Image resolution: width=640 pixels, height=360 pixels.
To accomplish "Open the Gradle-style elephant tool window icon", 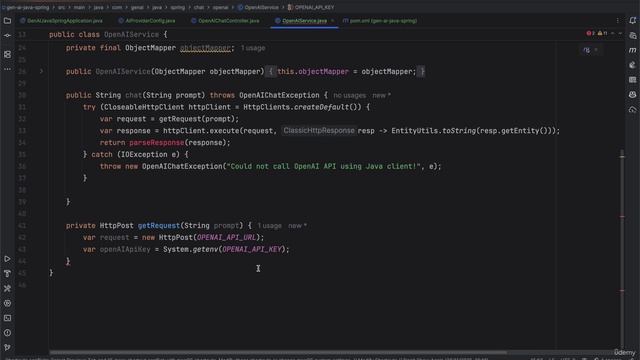I will click(x=632, y=65).
